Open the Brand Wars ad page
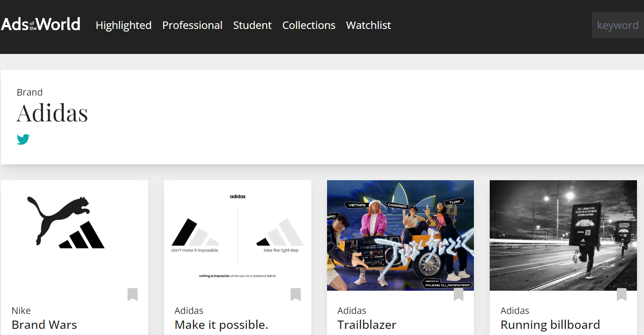The height and width of the screenshot is (335, 644). pyautogui.click(x=44, y=324)
